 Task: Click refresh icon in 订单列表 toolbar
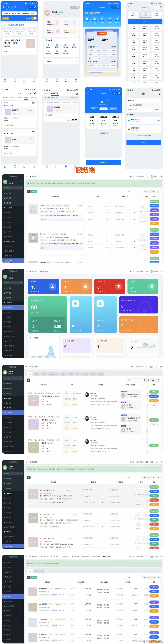pos(29,380)
